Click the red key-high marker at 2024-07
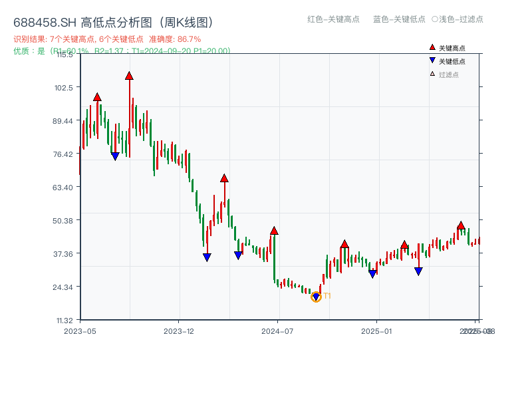Image resolution: width=532 pixels, height=399 pixels. coord(274,231)
